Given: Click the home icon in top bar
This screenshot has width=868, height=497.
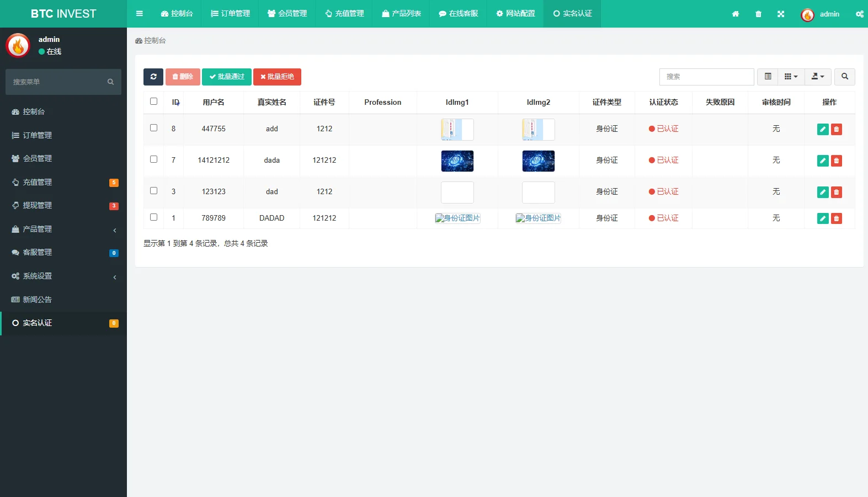Looking at the screenshot, I should pyautogui.click(x=736, y=14).
